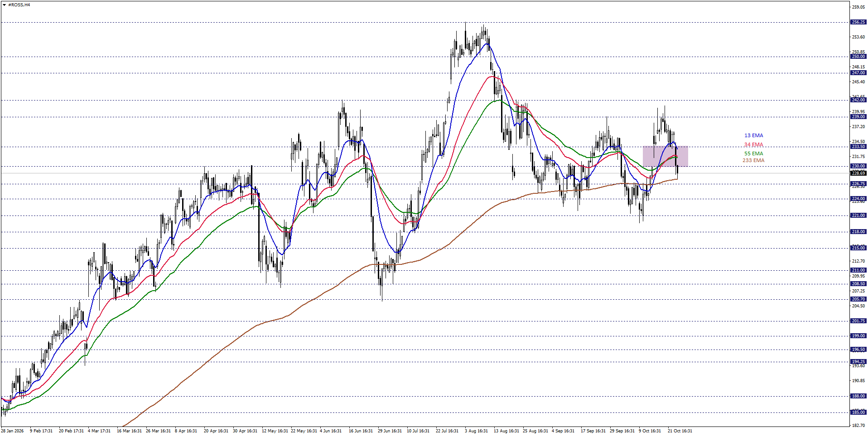The width and height of the screenshot is (868, 436).
Task: Select the red 34 EMA label
Action: pyautogui.click(x=753, y=144)
